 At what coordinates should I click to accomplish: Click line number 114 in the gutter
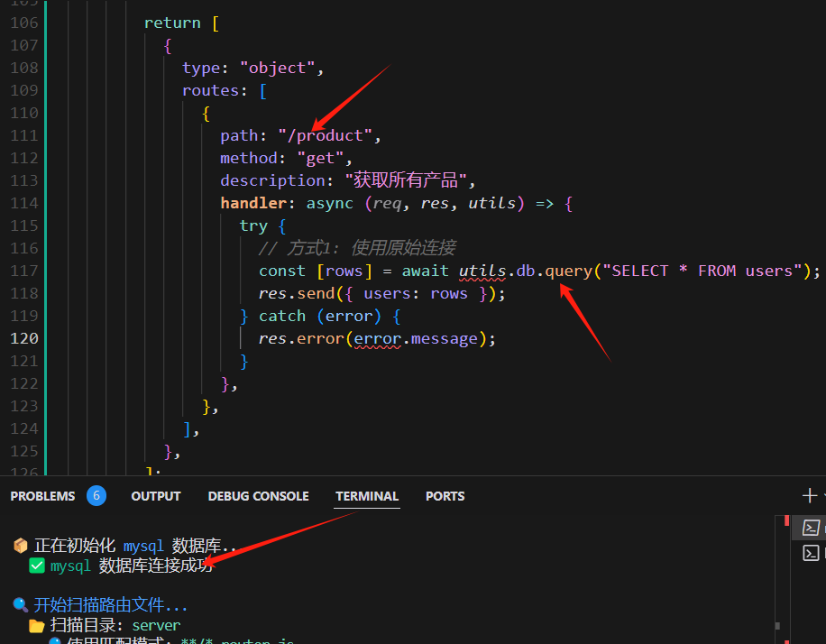[x=24, y=204]
